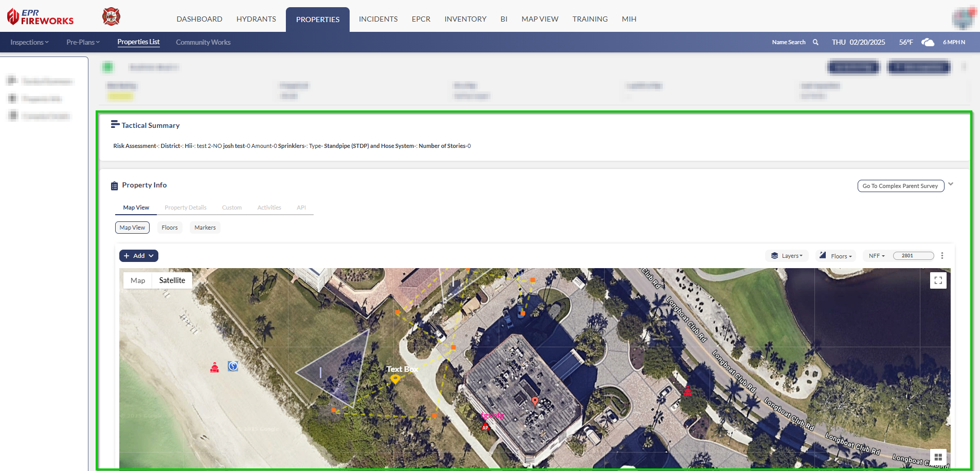The image size is (980, 471).
Task: Click Go To Complex Parent Survey
Action: tap(900, 186)
